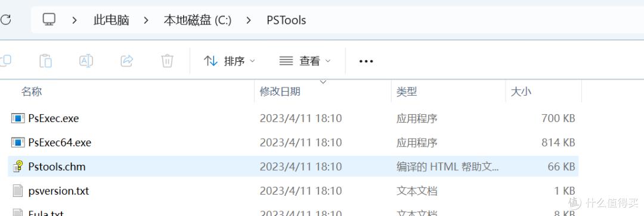Select file name PsExec.exe
This screenshot has height=216, width=644.
point(54,119)
